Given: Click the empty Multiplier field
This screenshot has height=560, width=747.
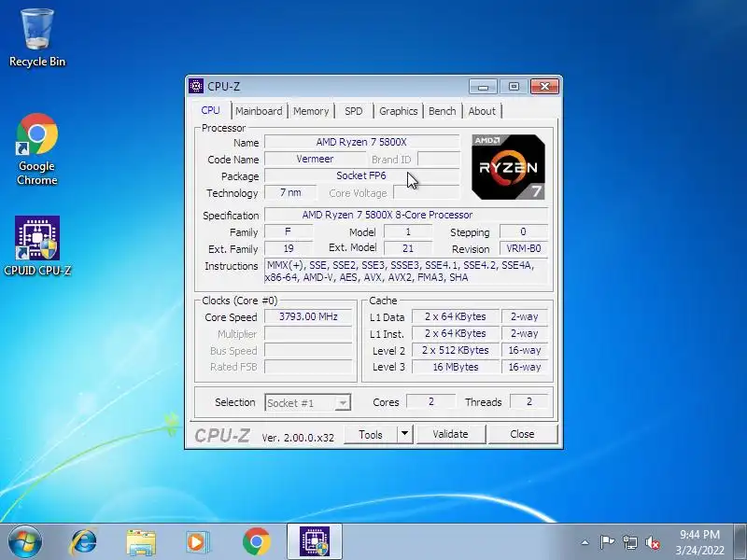Looking at the screenshot, I should coord(308,333).
